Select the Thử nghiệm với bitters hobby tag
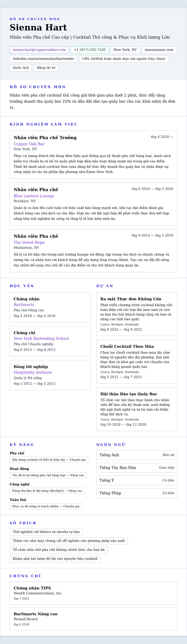The image size is (187, 644). click(x=46, y=532)
